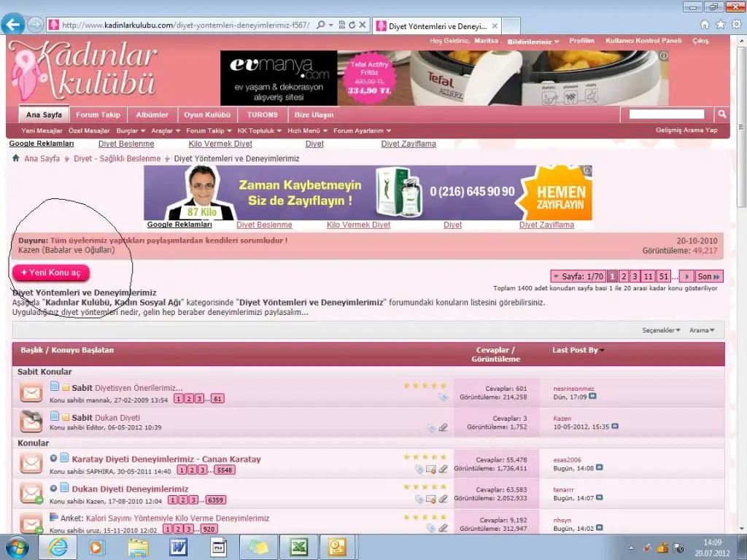Click Çıkış logout link
747x560 pixels.
point(700,41)
